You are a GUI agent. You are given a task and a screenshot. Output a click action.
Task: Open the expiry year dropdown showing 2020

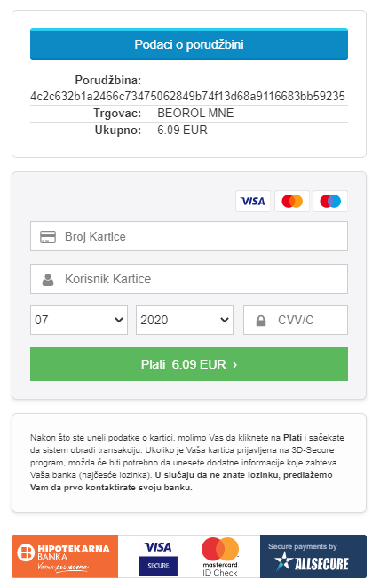[x=185, y=320]
